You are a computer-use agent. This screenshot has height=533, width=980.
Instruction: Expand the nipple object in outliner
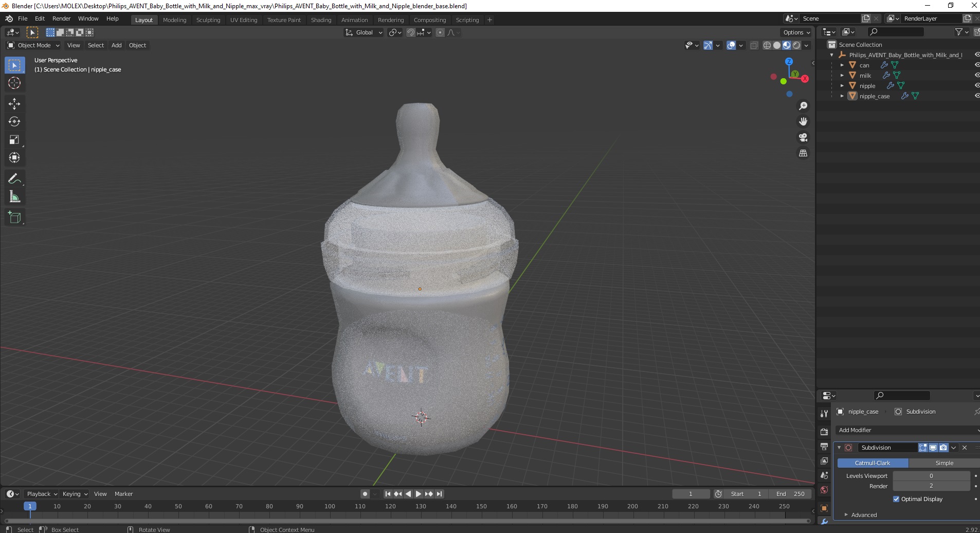(842, 86)
